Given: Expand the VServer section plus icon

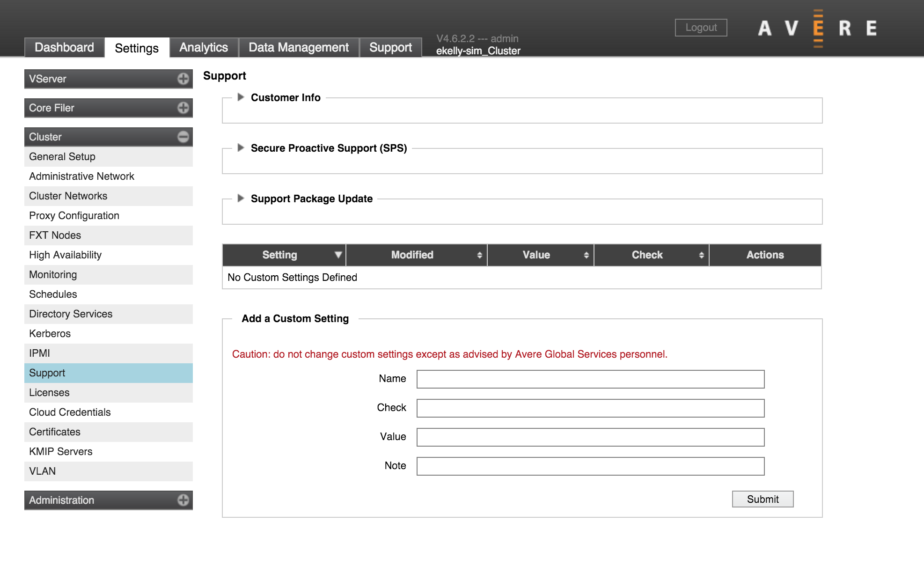Looking at the screenshot, I should (183, 79).
